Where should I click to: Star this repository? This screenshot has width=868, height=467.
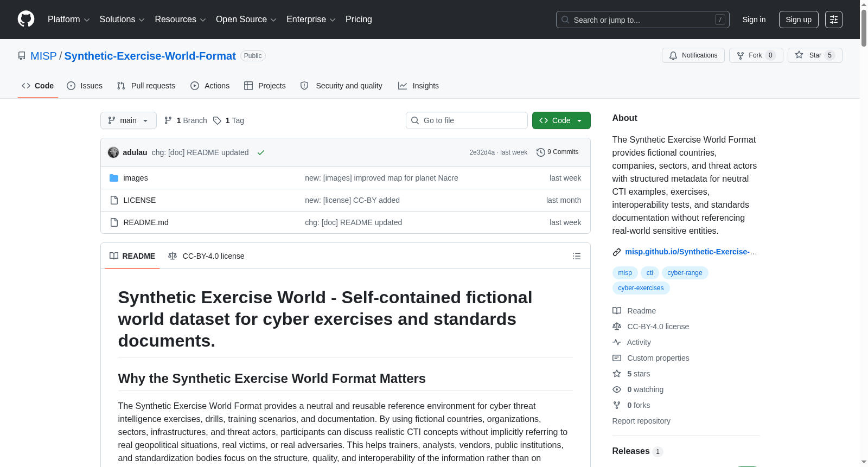[x=815, y=55]
